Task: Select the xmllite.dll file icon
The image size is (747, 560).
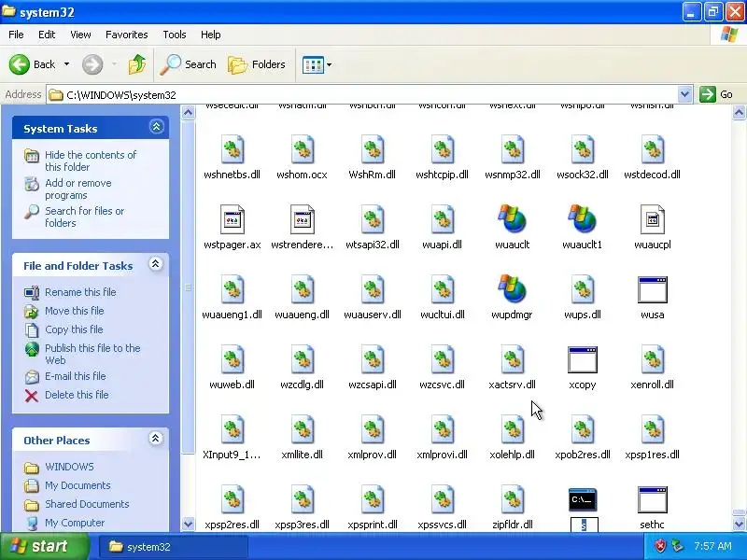Action: (x=302, y=429)
